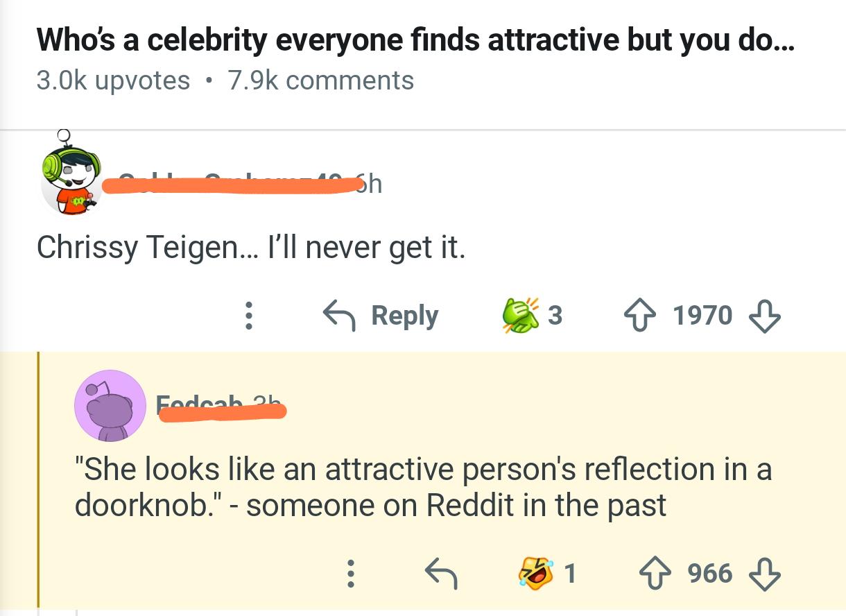Open the overflow menu on the reply
The width and height of the screenshot is (846, 616).
(x=351, y=574)
